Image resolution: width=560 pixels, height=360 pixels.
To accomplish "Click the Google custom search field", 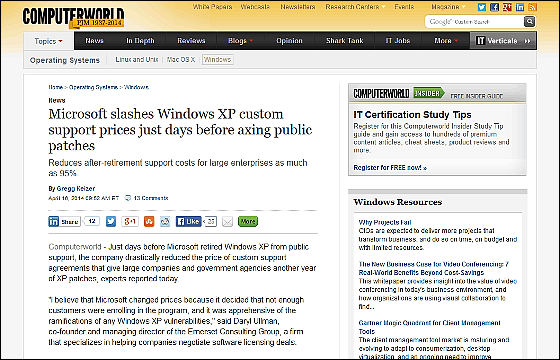I will click(475, 21).
